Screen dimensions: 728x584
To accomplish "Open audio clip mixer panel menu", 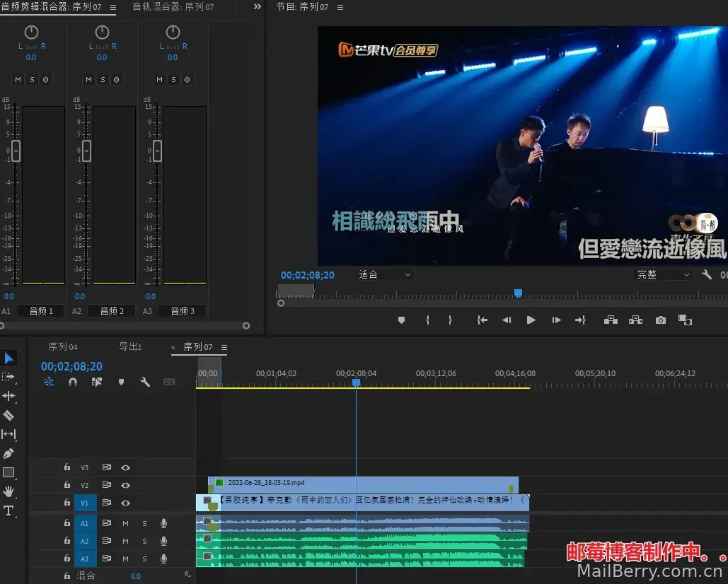I will click(x=112, y=7).
